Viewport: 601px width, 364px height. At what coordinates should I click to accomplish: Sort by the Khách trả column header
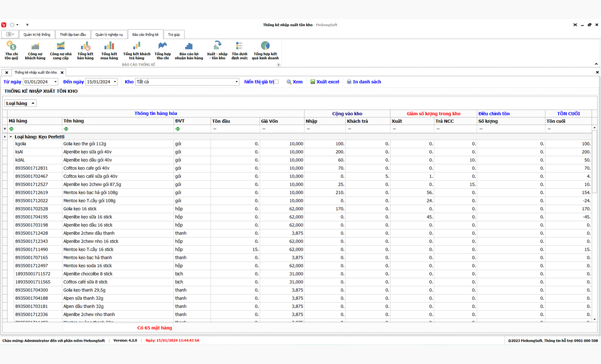click(x=368, y=121)
